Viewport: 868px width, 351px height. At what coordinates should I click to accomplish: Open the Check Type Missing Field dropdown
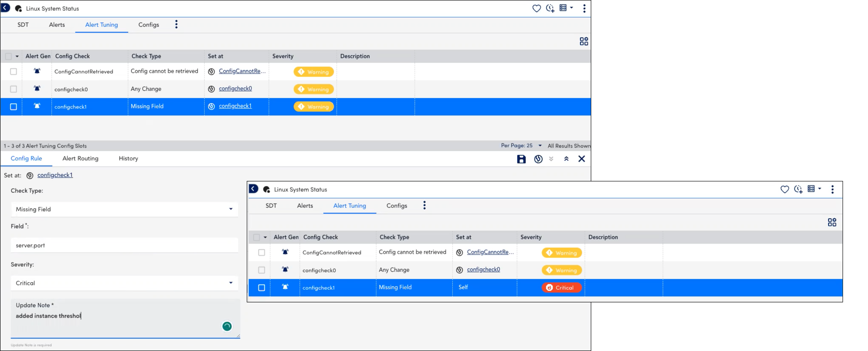coord(124,209)
